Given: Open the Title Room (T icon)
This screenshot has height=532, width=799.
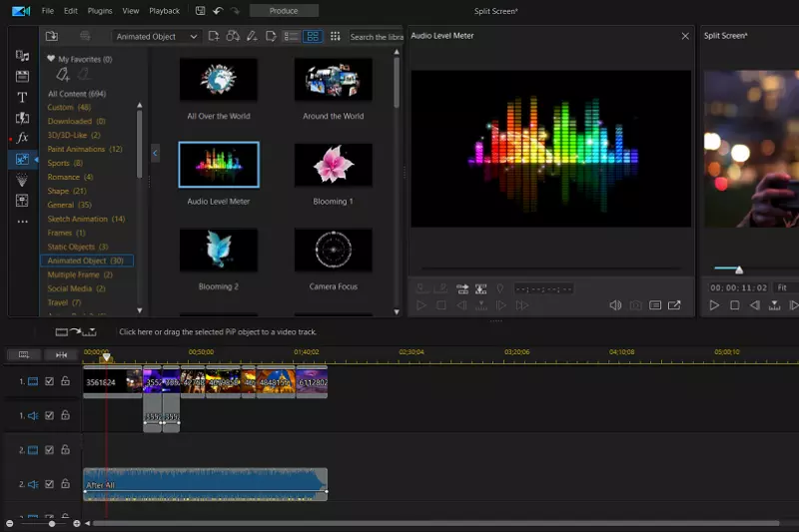Looking at the screenshot, I should coord(22,97).
